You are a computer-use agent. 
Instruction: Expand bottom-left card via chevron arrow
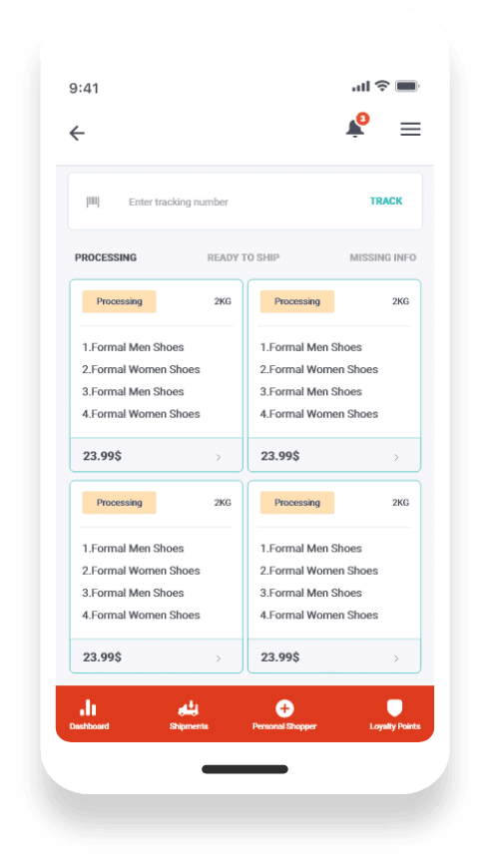[x=219, y=658]
